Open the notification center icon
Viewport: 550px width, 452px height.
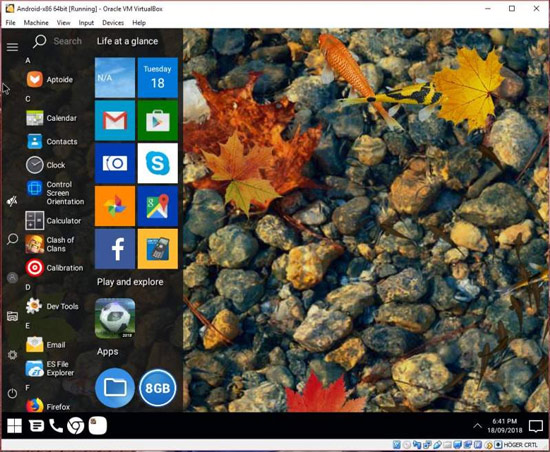tap(536, 426)
